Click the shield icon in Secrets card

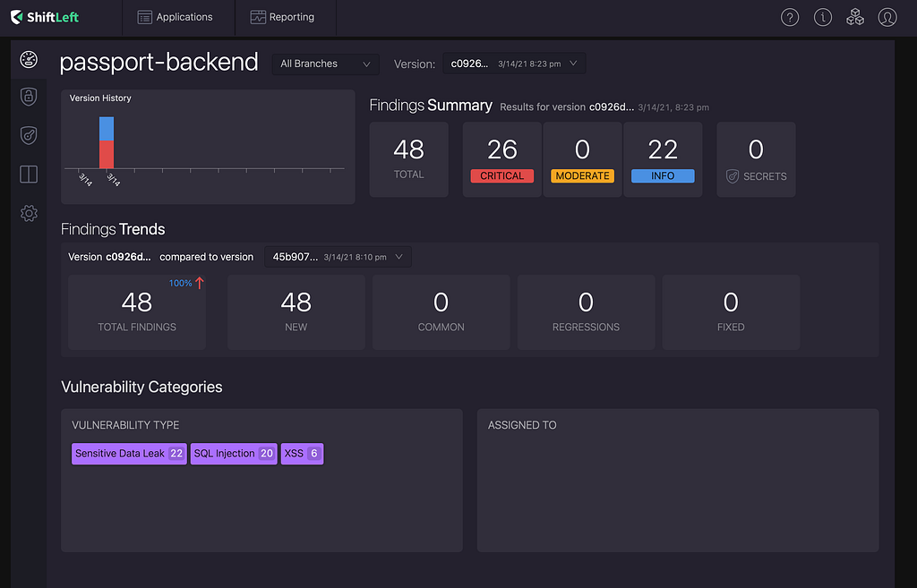(x=733, y=176)
